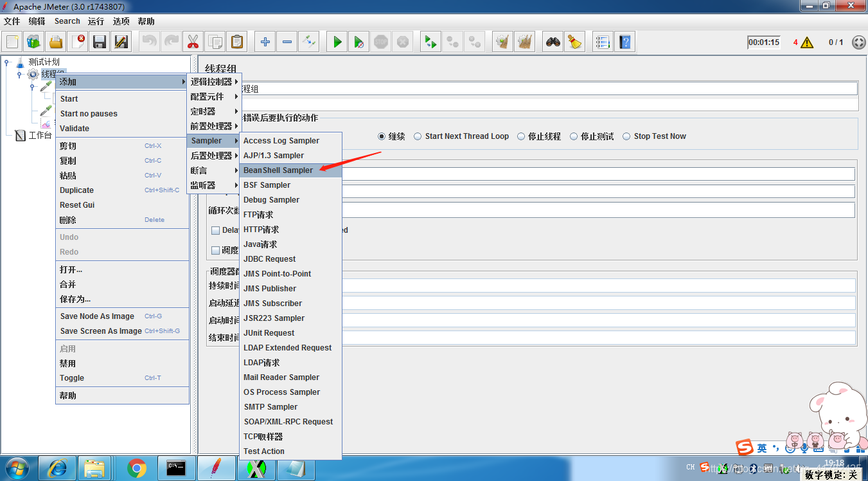Click Validate in the context menu
The height and width of the screenshot is (481, 868).
[123, 129]
